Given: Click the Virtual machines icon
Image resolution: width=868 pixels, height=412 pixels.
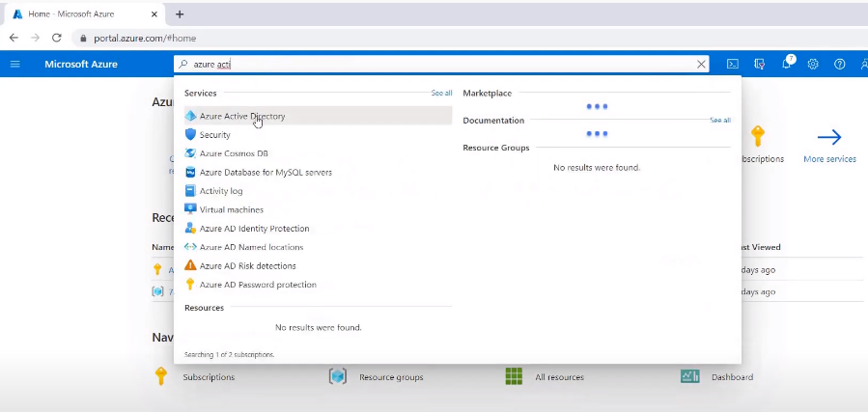Looking at the screenshot, I should [x=190, y=209].
